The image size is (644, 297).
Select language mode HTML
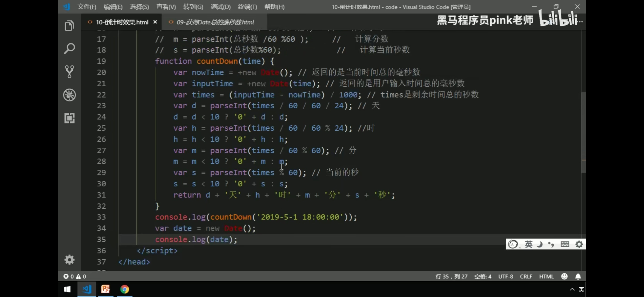tap(546, 276)
